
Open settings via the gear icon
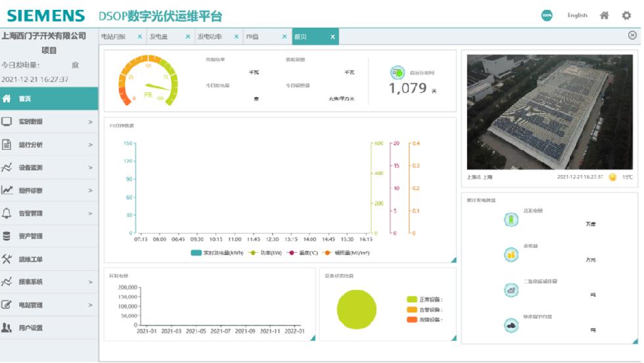[626, 16]
